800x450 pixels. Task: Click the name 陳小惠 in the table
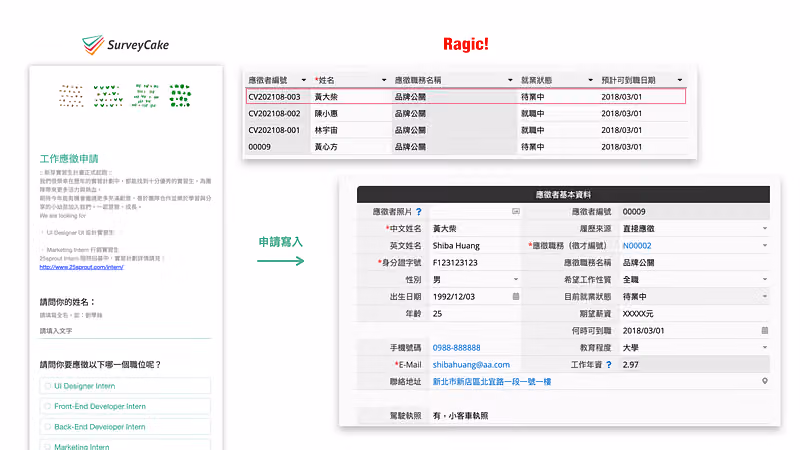click(326, 113)
